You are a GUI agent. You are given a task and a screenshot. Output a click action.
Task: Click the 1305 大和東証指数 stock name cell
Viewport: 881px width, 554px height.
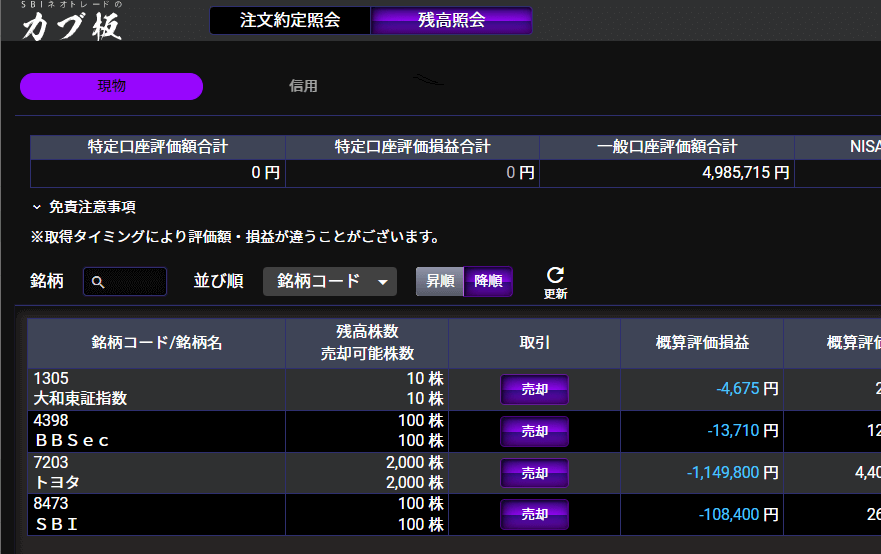tap(157, 389)
